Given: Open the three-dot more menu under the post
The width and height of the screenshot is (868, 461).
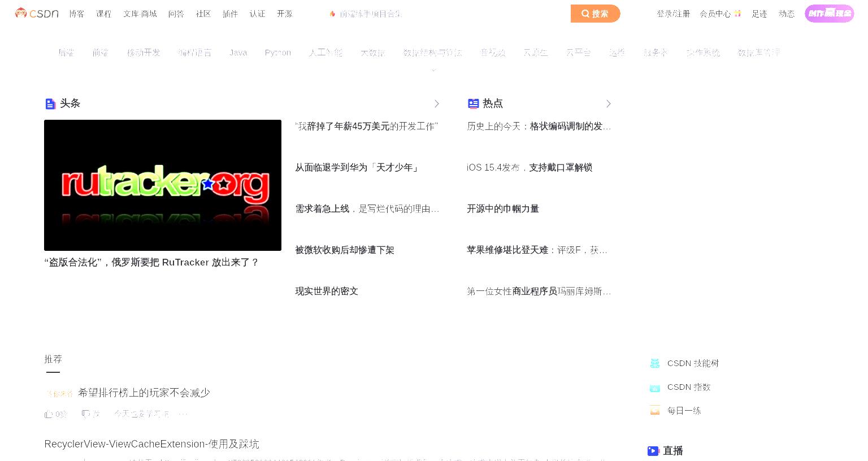Looking at the screenshot, I should click(x=183, y=414).
